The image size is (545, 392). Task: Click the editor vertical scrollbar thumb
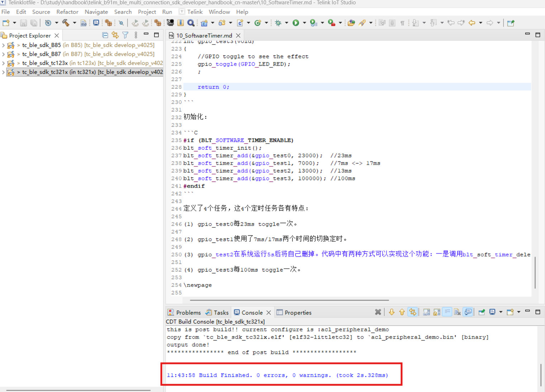pyautogui.click(x=535, y=273)
